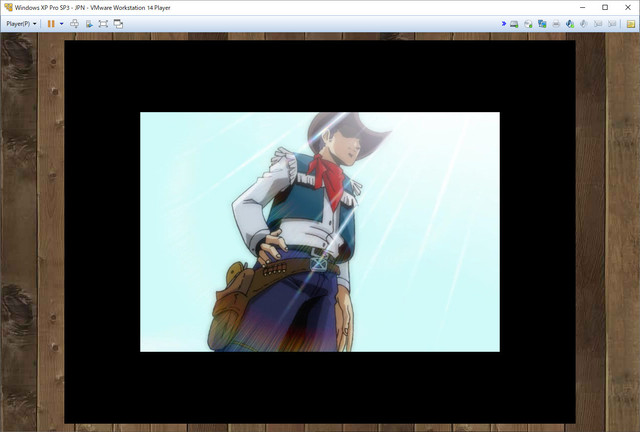
Task: Expand the device toolbar with blue chevron
Action: (x=504, y=24)
